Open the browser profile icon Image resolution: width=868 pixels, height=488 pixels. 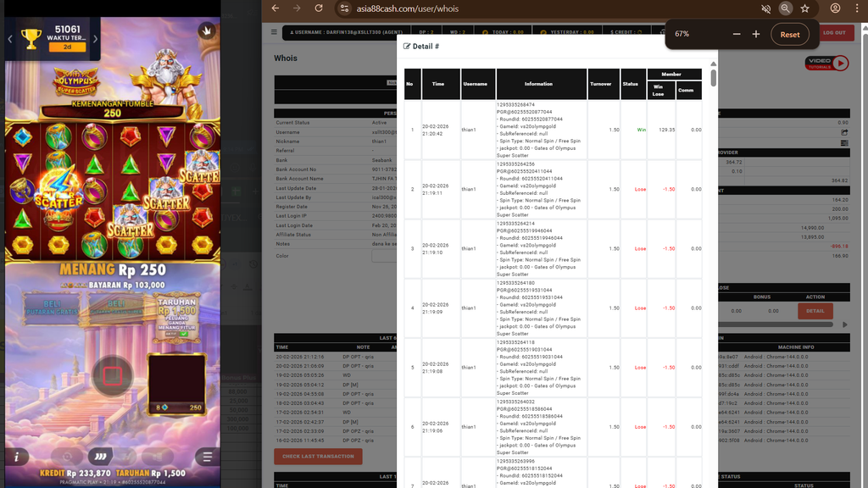[835, 8]
